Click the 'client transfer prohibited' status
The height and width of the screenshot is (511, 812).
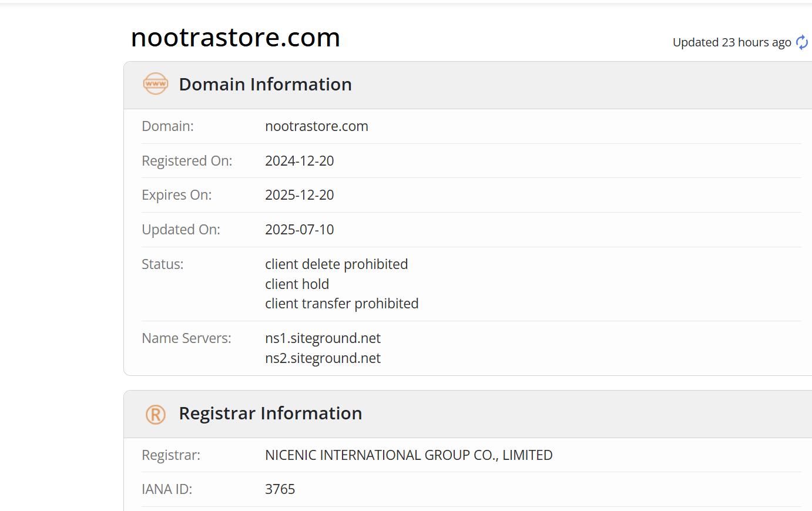click(341, 304)
